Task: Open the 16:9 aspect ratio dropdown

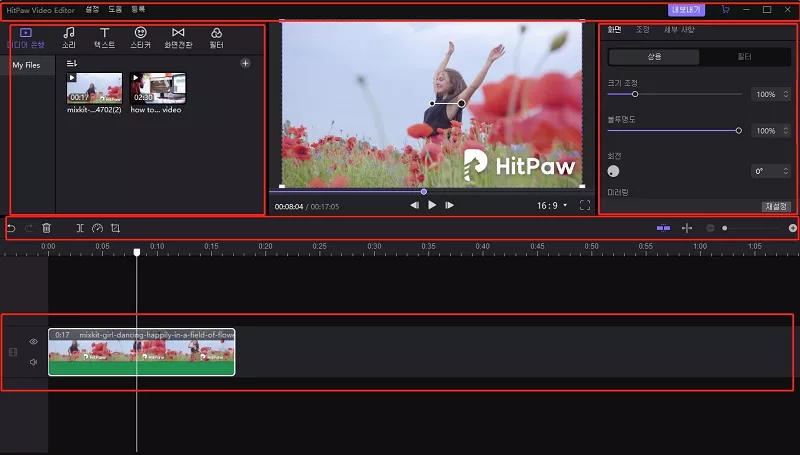Action: pos(552,205)
